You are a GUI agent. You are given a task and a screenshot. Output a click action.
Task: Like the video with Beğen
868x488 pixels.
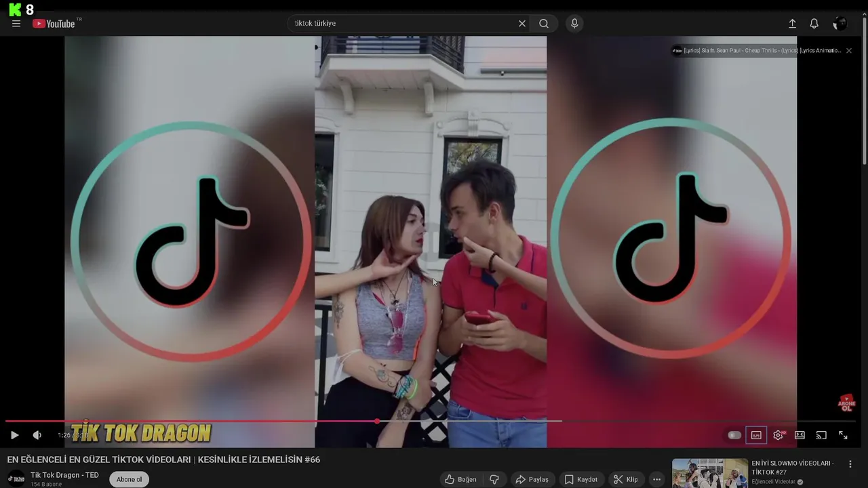click(460, 479)
